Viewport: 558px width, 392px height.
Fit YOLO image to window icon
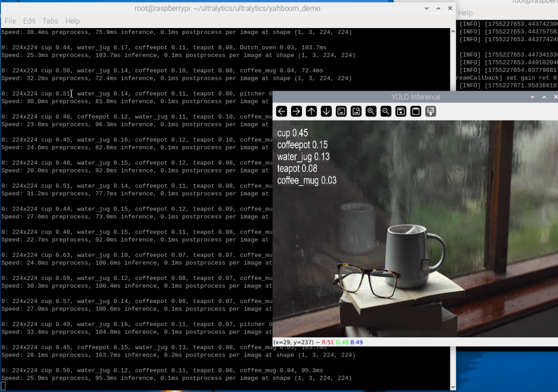(356, 112)
